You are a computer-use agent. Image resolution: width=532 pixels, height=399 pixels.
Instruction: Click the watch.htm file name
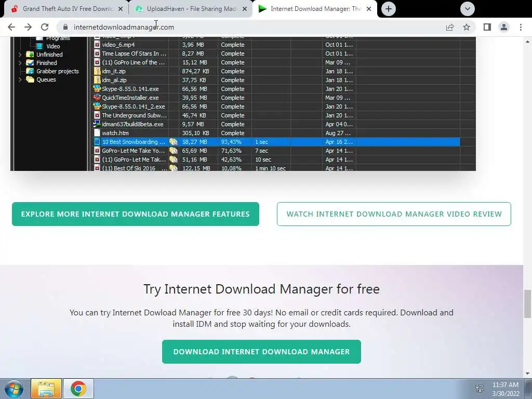(115, 133)
